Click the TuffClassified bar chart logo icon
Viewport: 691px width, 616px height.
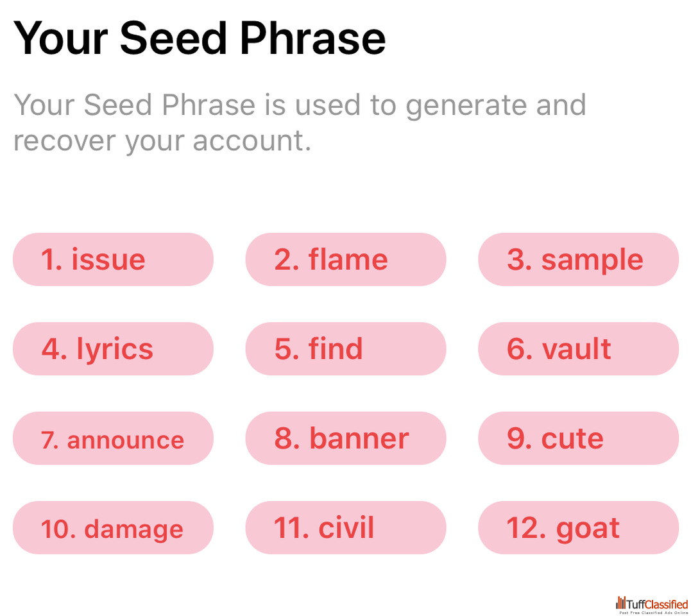(x=620, y=603)
